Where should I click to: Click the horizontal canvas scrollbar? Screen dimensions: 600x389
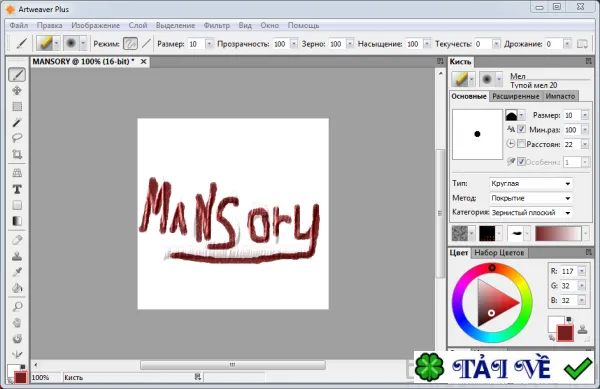(233, 365)
